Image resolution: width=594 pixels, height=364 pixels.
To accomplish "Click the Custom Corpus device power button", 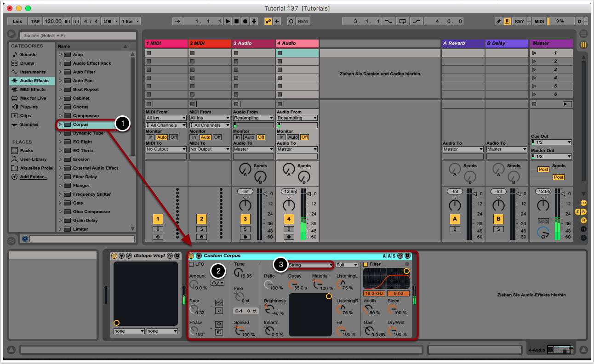I will [x=191, y=256].
